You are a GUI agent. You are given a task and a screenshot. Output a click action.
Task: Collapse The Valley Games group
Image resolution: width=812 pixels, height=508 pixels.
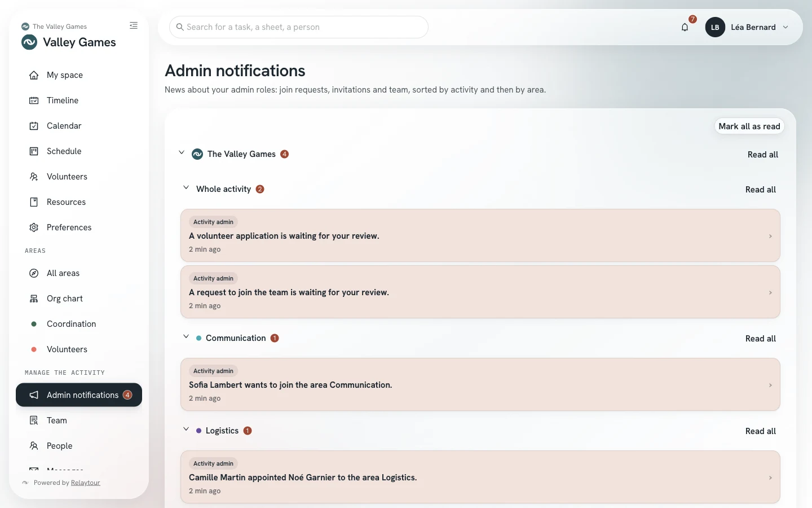(182, 152)
